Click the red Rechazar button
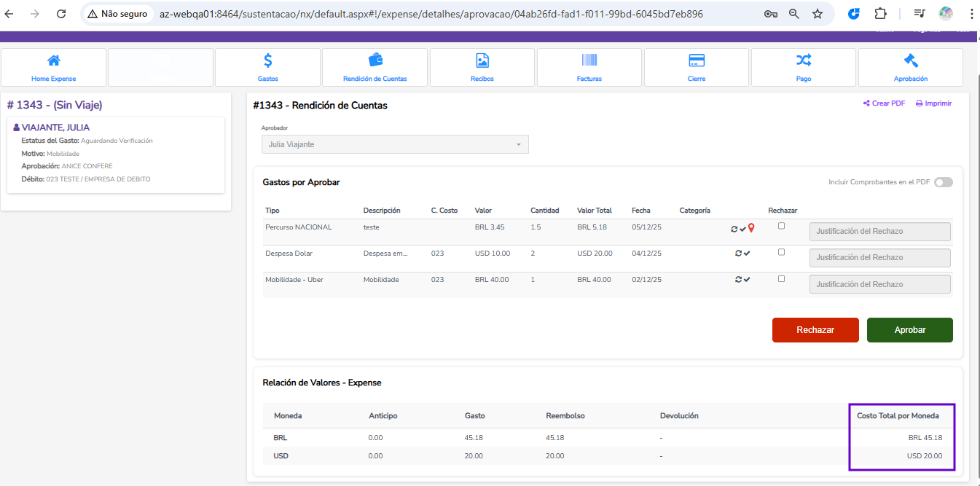 (x=815, y=330)
